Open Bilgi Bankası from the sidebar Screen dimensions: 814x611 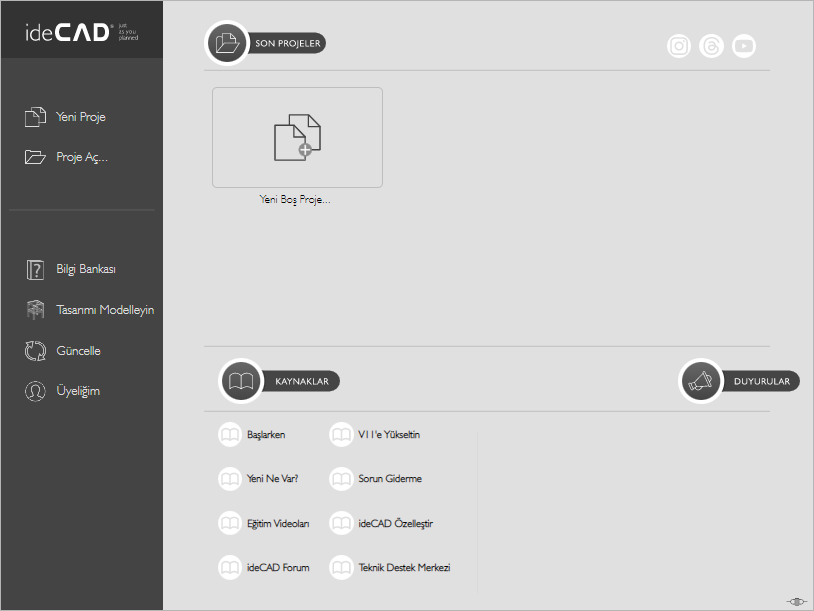click(x=86, y=269)
